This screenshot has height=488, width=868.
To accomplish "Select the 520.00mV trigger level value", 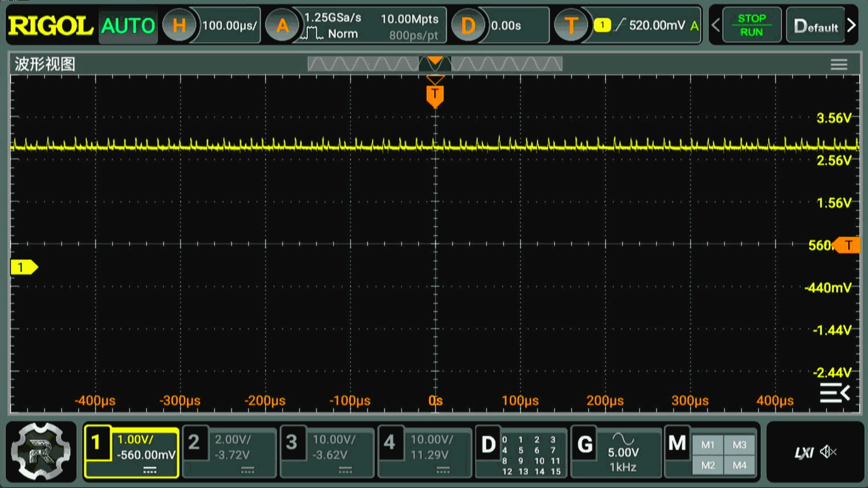I will [x=657, y=25].
